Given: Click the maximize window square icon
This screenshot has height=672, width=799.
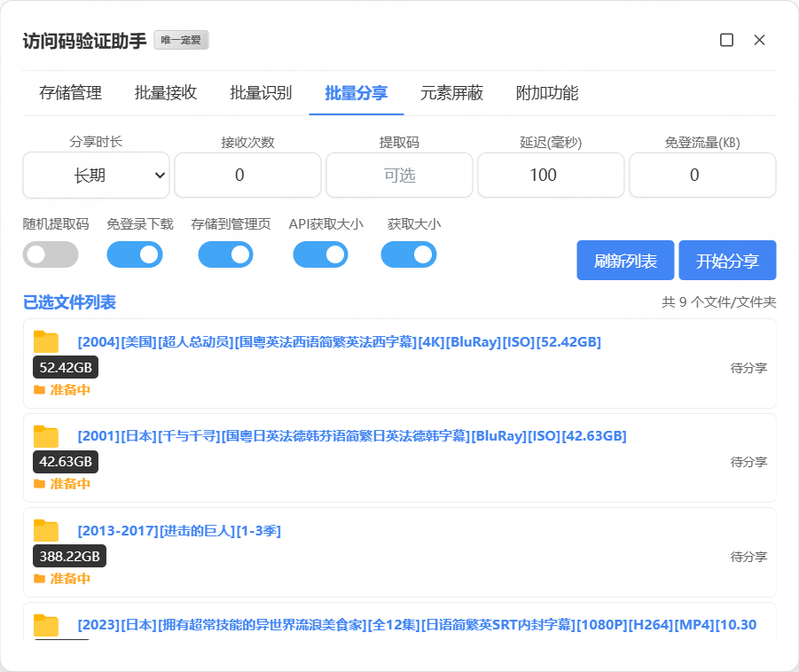Looking at the screenshot, I should (x=726, y=40).
